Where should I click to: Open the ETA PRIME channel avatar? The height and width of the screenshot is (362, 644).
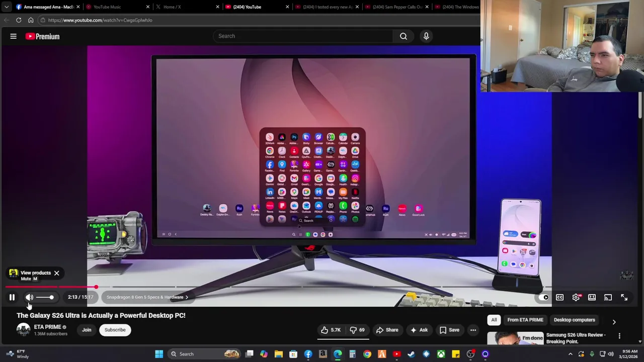point(24,330)
